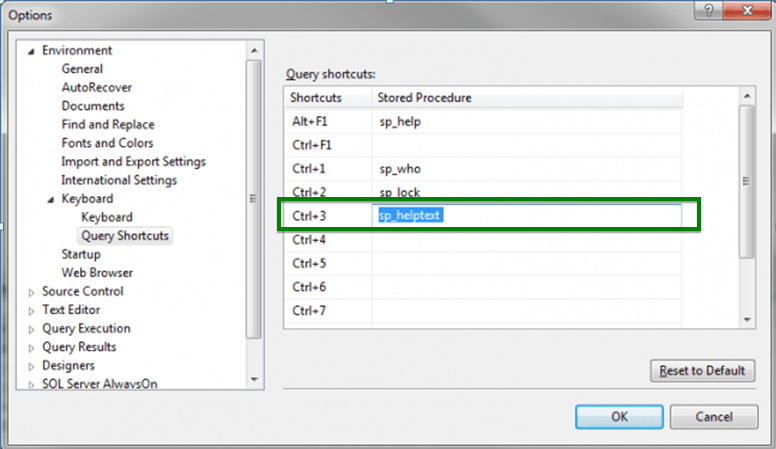The image size is (776, 449).
Task: Collapse the Environment tree node
Action: 31,51
